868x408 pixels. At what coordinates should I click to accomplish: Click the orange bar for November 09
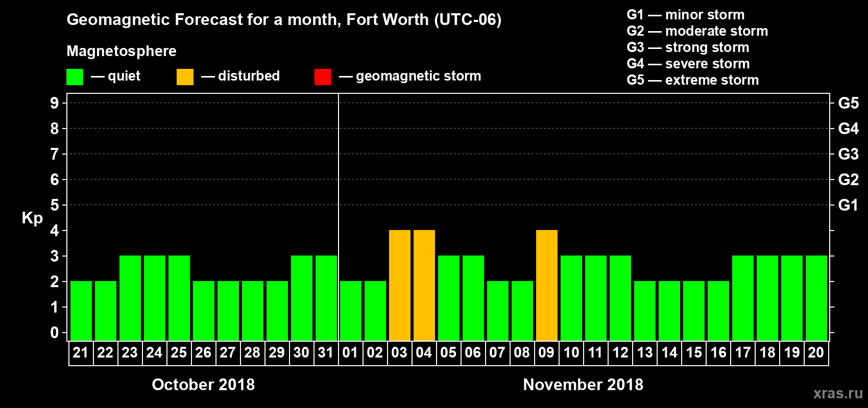pos(547,285)
